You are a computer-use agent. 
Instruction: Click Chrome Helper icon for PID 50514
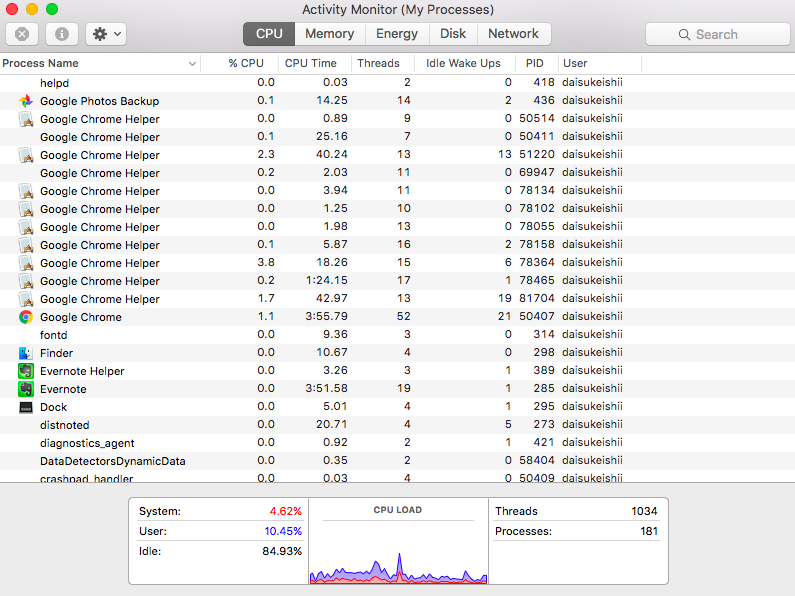point(26,119)
